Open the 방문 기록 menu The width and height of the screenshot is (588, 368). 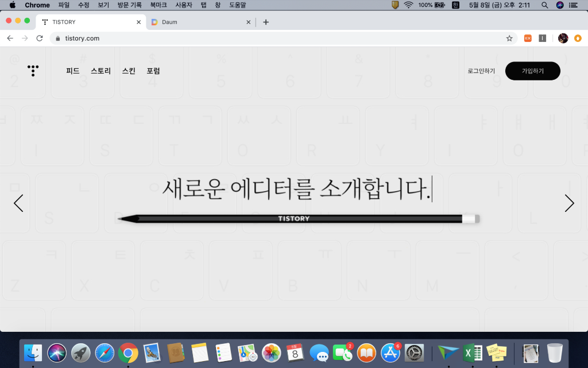[129, 5]
